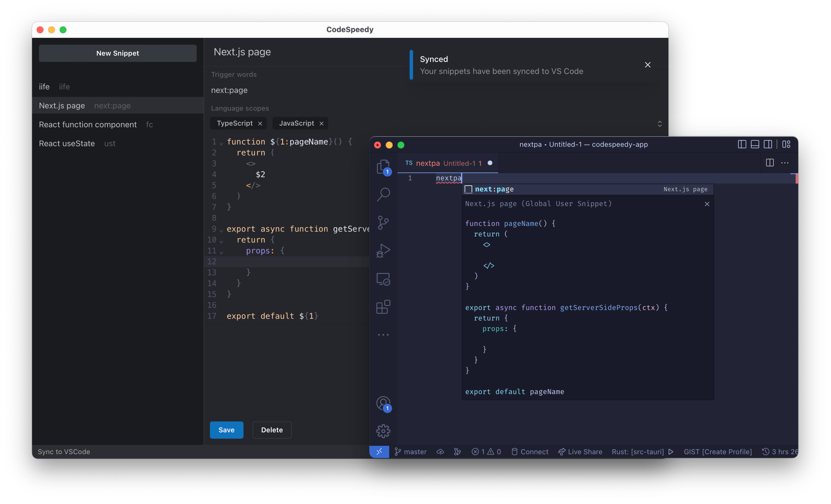Click the unsaved dot on the nextpa tab
This screenshot has width=831, height=504.
[x=490, y=163]
